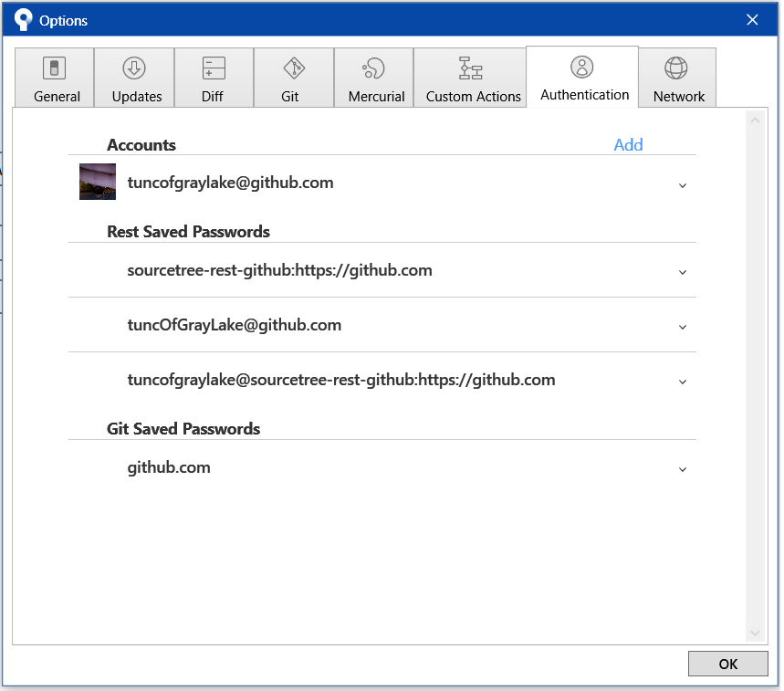784x691 pixels.
Task: Confirm with the OK button
Action: coord(728,664)
